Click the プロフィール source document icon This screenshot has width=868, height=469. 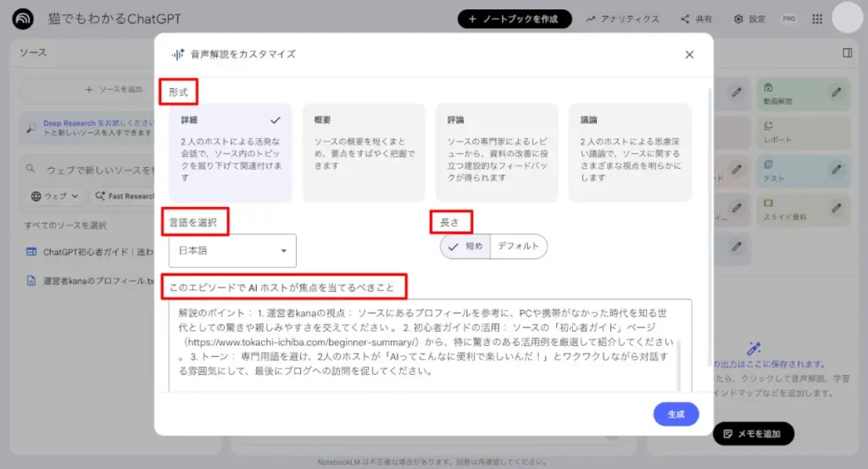pyautogui.click(x=31, y=281)
